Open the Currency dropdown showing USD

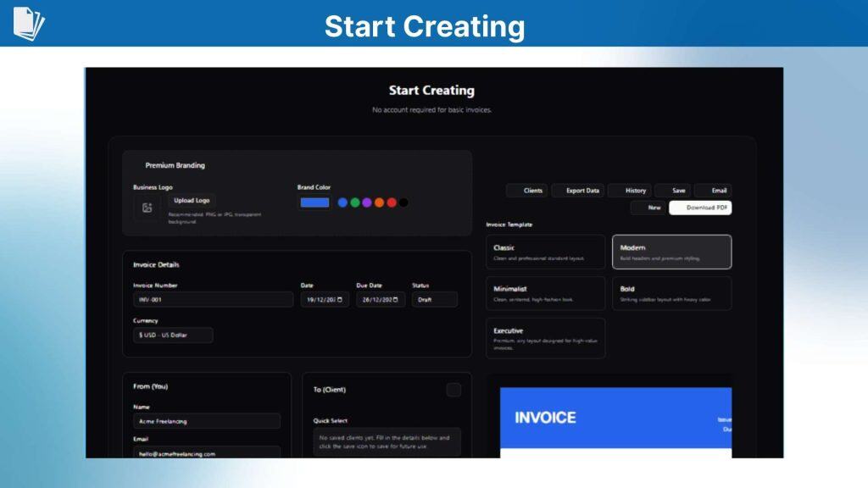pyautogui.click(x=172, y=335)
